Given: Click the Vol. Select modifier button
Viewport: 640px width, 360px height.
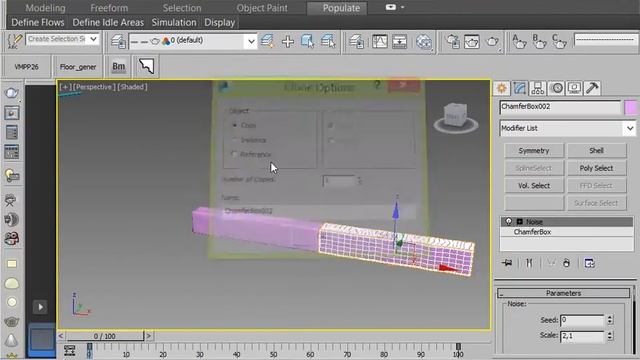Looking at the screenshot, I should 534,186.
